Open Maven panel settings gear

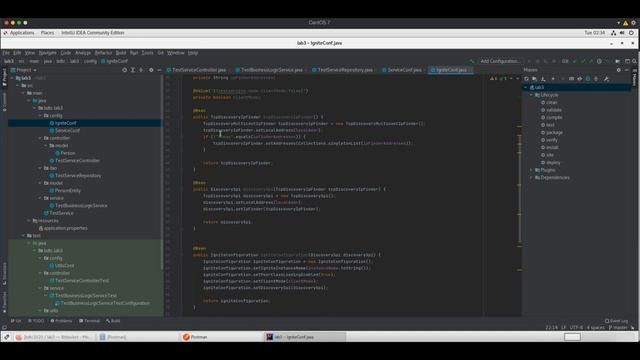[x=618, y=70]
